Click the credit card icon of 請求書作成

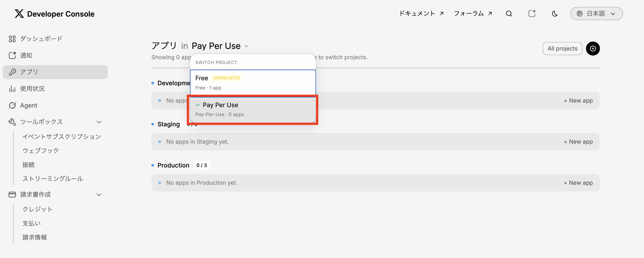click(12, 194)
